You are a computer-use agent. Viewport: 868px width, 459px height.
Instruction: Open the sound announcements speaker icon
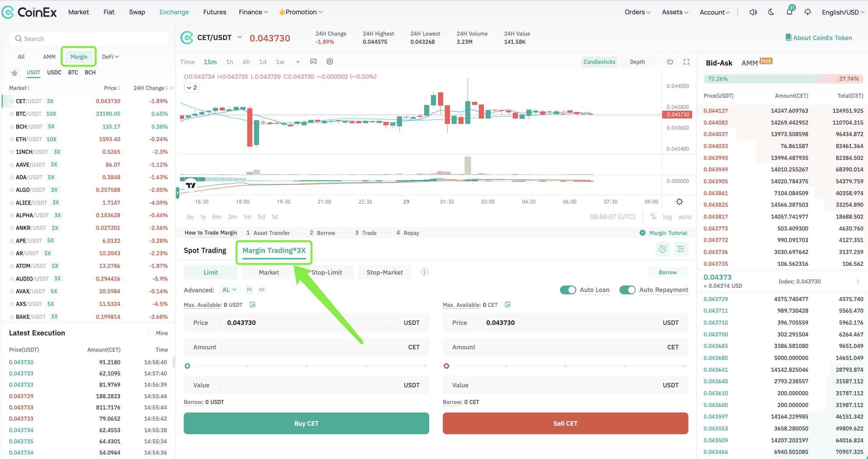pos(753,12)
